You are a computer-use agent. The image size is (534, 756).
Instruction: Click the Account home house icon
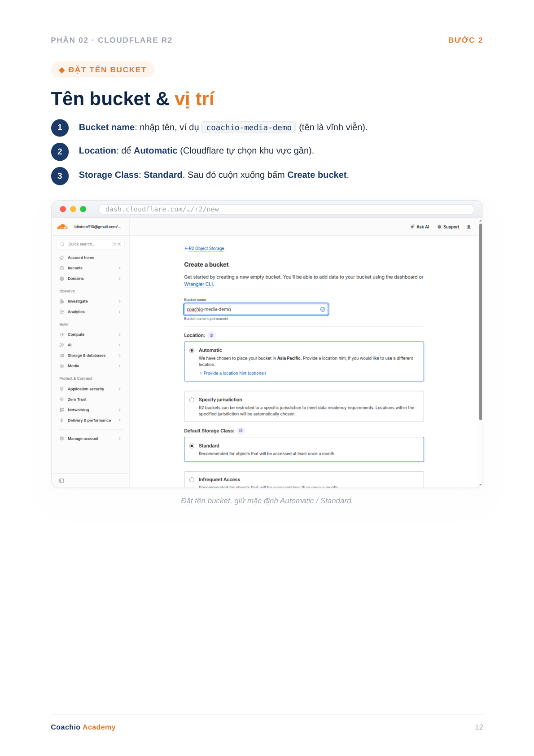tap(62, 258)
